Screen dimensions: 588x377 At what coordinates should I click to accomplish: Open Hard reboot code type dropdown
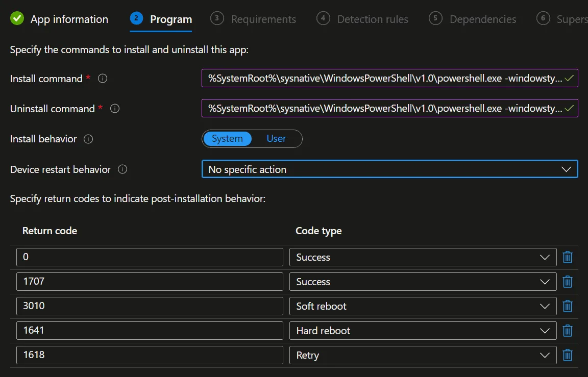423,331
